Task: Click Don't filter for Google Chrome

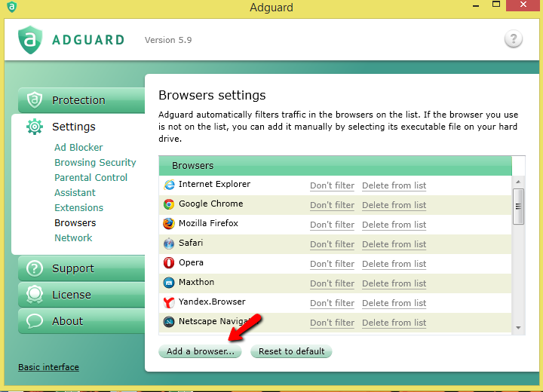Action: coord(332,205)
